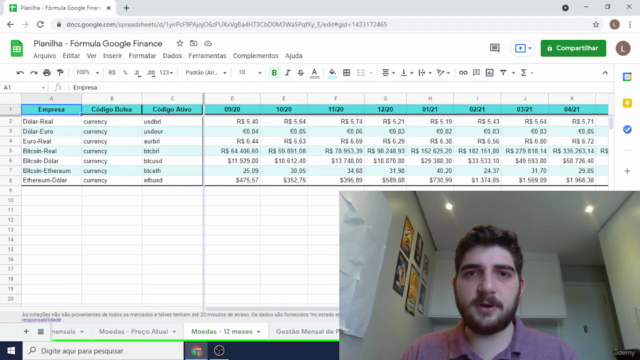
Task: Toggle italic formatting
Action: pos(287,73)
